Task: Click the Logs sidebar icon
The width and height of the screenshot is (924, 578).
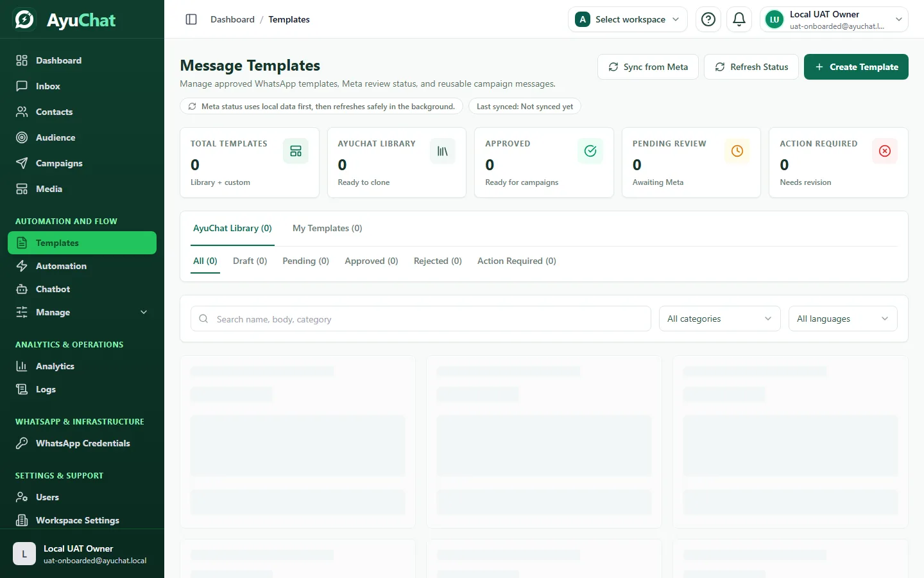Action: coord(22,389)
